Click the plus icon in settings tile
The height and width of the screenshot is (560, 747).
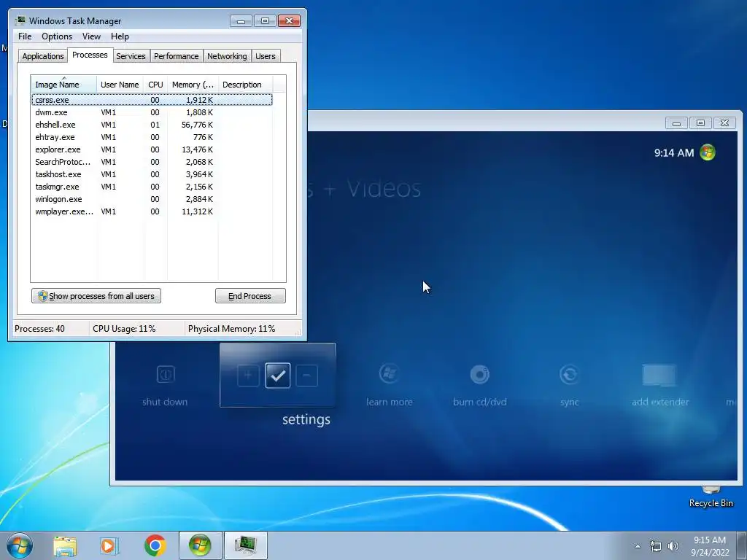[248, 376]
